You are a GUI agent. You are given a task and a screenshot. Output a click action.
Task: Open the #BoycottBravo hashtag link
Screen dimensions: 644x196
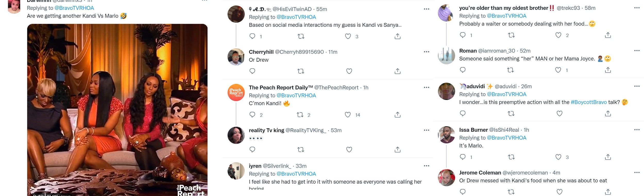click(589, 102)
